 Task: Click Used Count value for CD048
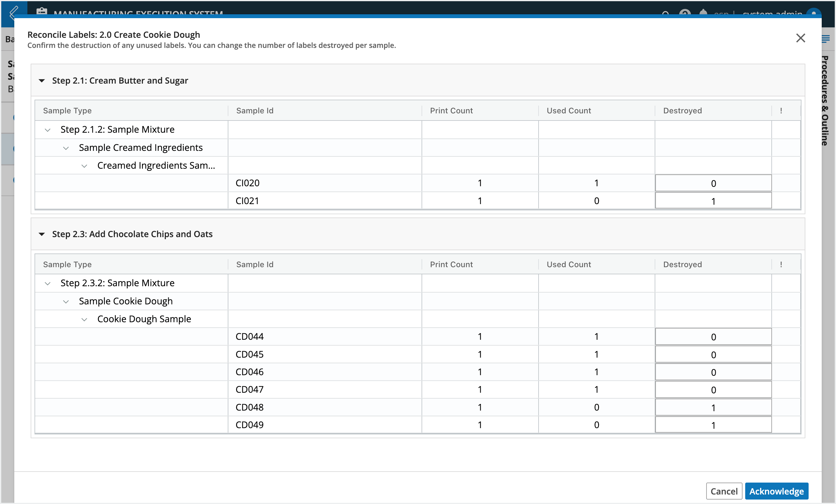(596, 407)
